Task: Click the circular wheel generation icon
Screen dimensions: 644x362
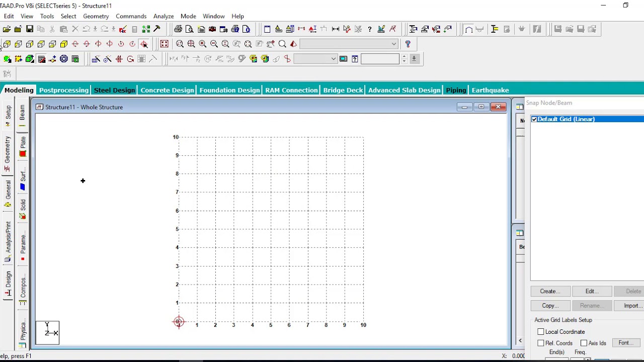Action: (64, 59)
